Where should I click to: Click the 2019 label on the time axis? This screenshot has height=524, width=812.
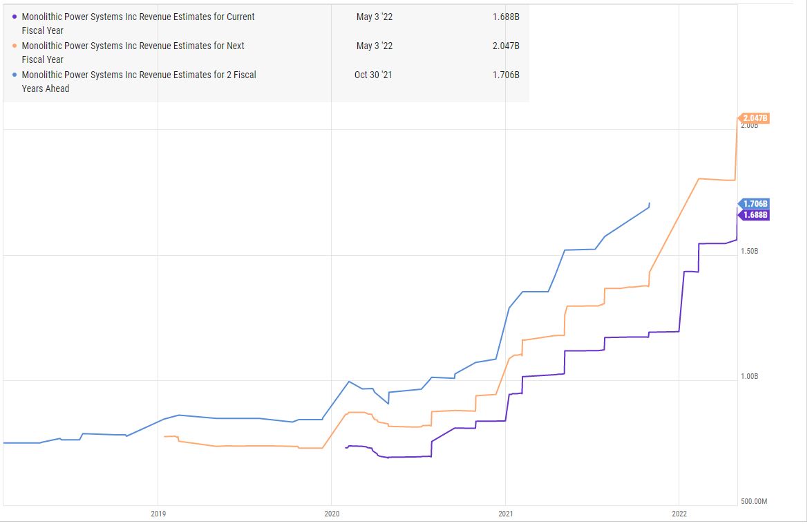(x=158, y=514)
